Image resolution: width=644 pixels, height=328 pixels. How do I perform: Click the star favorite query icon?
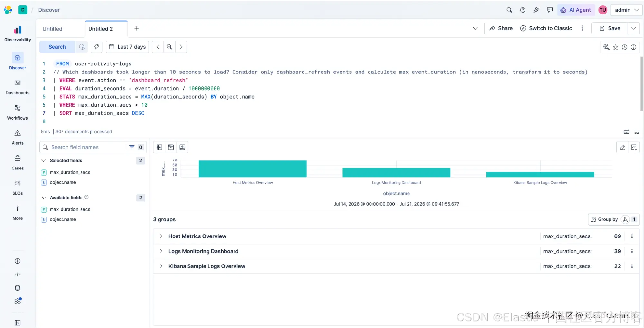tap(615, 47)
